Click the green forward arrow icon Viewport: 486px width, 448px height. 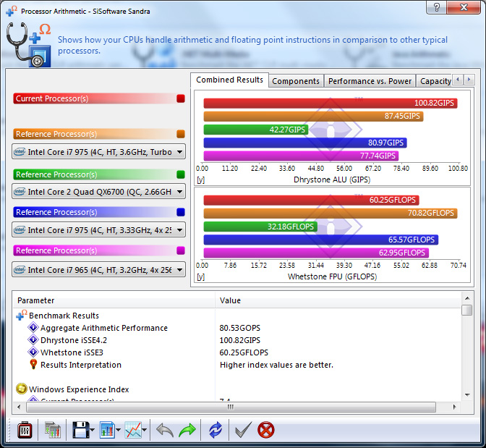pos(187,431)
